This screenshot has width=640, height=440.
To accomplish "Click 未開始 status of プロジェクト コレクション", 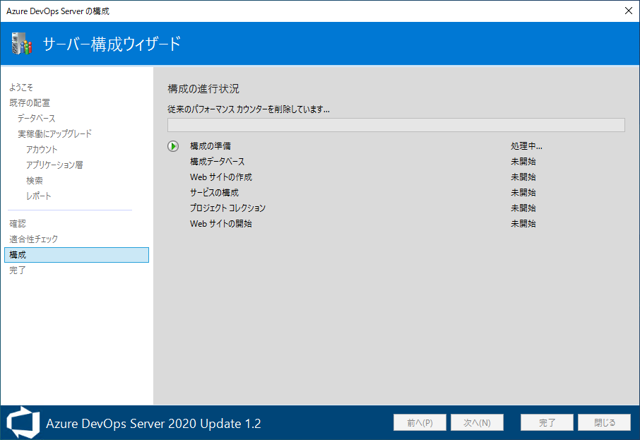I will pyautogui.click(x=523, y=208).
